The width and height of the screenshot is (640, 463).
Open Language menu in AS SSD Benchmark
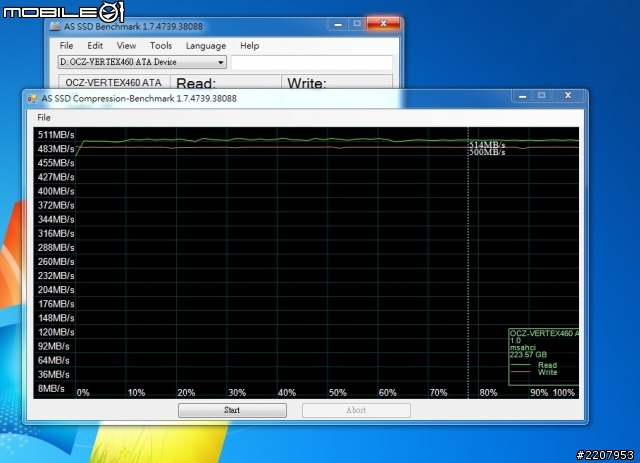pyautogui.click(x=206, y=46)
